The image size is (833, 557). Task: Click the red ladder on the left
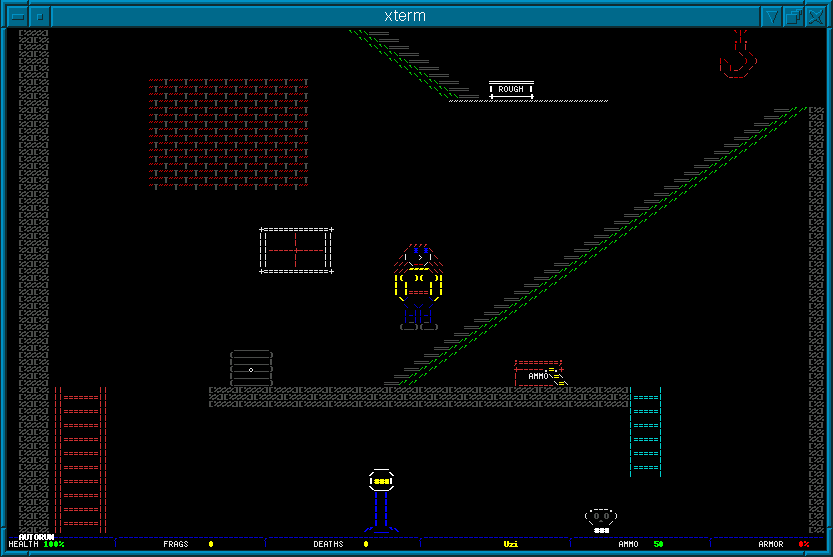[80, 460]
